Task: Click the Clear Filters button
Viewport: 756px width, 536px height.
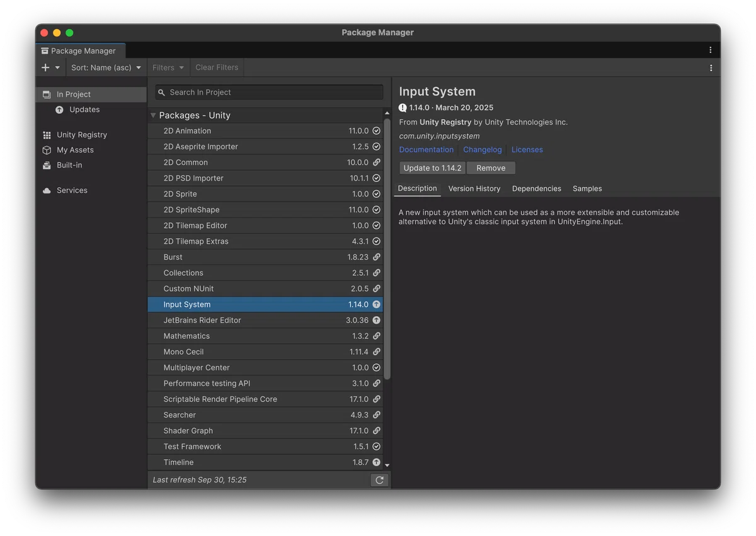Action: pyautogui.click(x=217, y=67)
